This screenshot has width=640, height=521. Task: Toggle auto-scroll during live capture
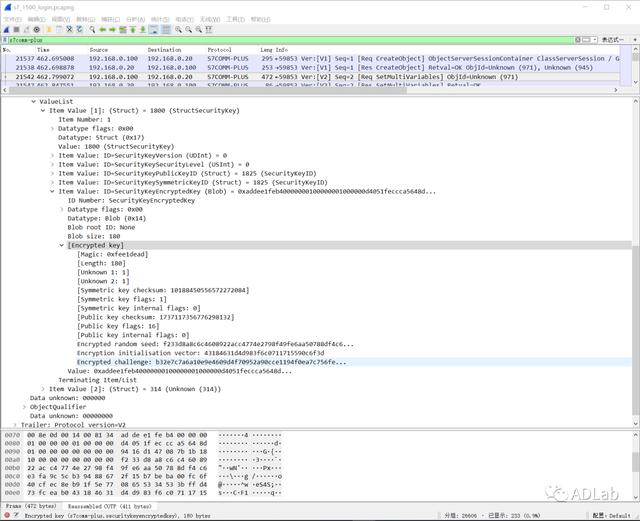coord(153,29)
